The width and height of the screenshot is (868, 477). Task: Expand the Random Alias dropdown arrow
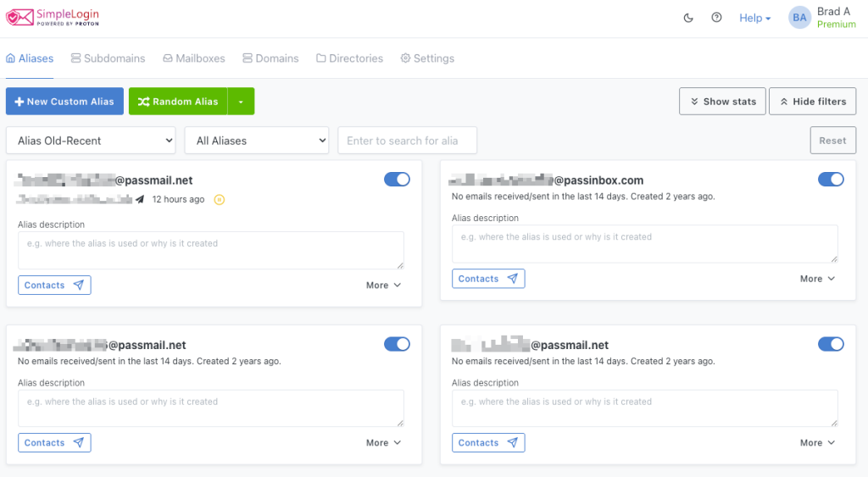(x=241, y=102)
